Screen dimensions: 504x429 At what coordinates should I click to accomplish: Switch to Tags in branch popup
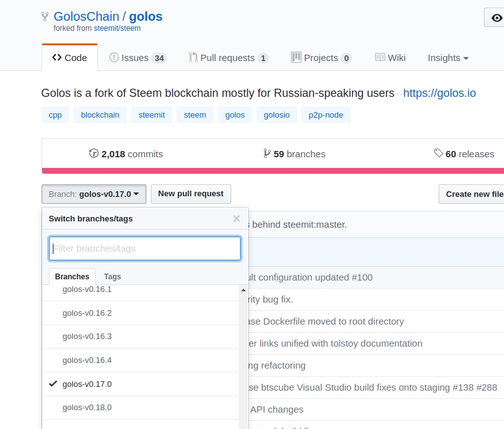coord(112,277)
